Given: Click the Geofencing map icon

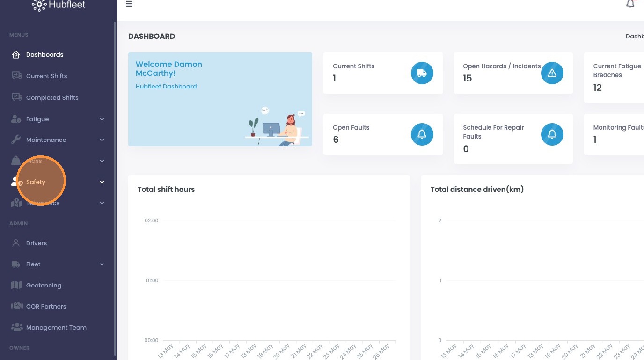Looking at the screenshot, I should point(16,286).
